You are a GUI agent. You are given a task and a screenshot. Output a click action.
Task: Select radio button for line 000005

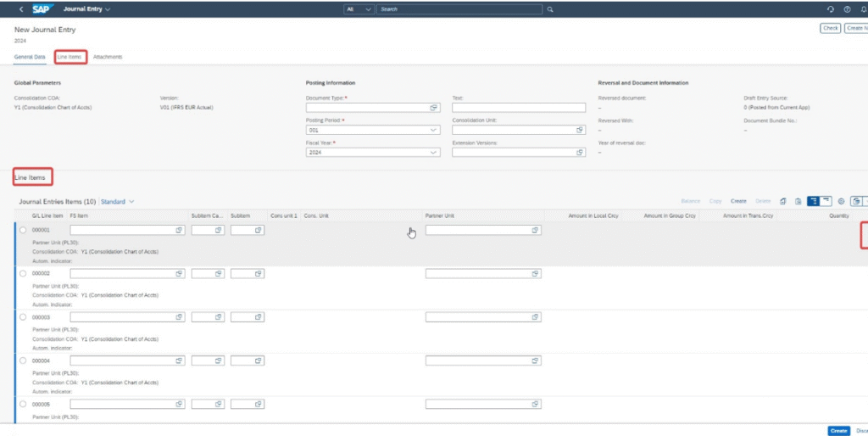point(23,405)
